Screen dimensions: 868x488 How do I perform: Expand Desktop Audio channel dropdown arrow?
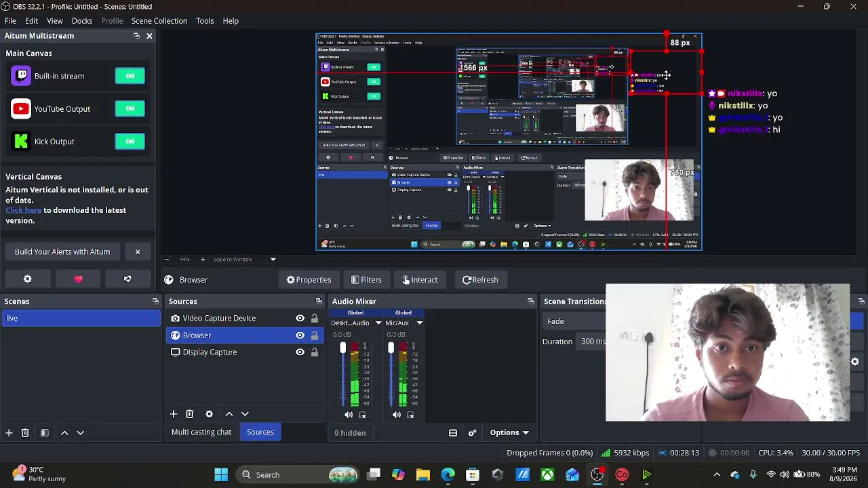pos(378,323)
